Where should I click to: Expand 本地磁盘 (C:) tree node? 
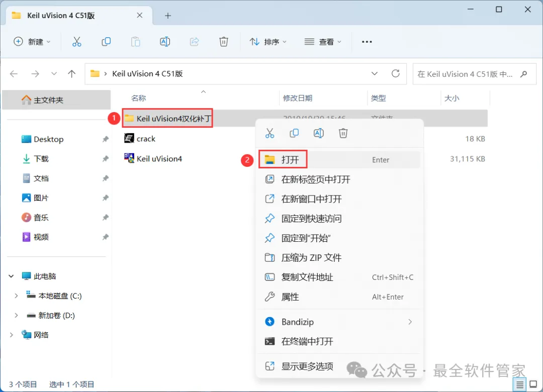pos(16,296)
